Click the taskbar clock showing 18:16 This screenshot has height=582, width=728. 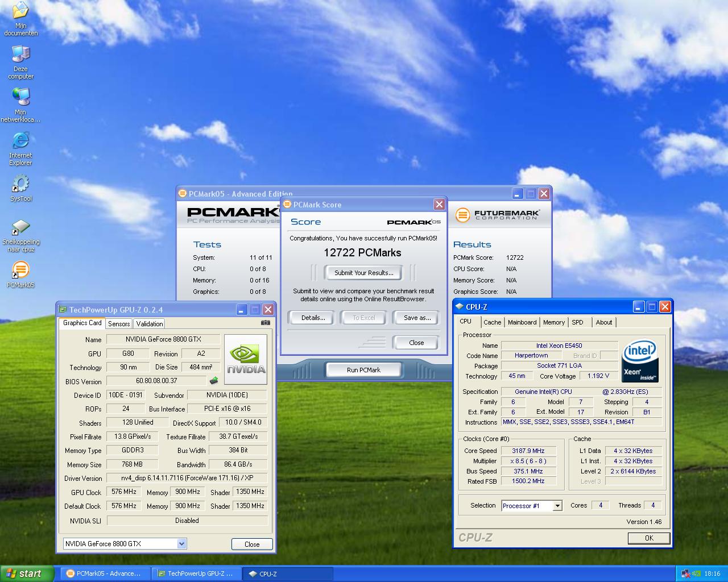tap(712, 573)
